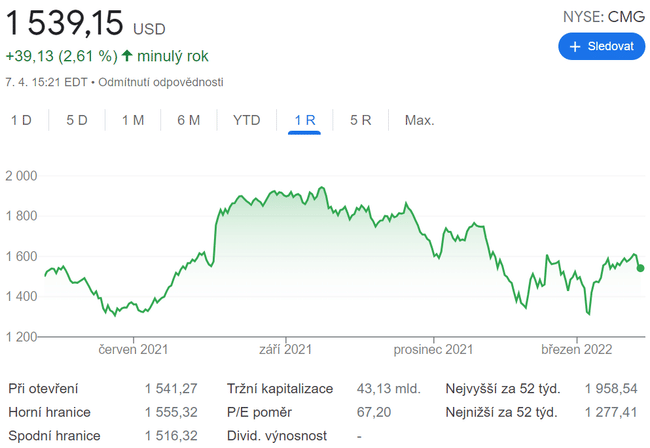The width and height of the screenshot is (650, 448).
Task: Click the green up arrow next to percent change
Action: [x=127, y=56]
